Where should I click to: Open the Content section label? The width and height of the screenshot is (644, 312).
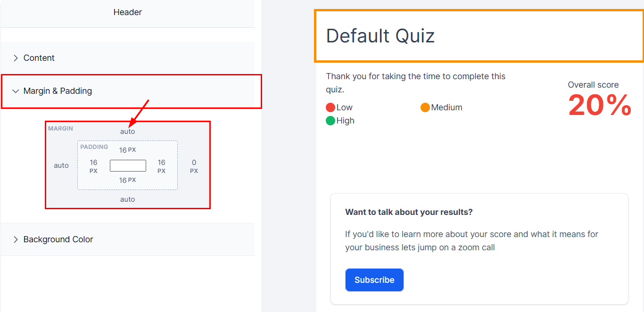pyautogui.click(x=39, y=58)
